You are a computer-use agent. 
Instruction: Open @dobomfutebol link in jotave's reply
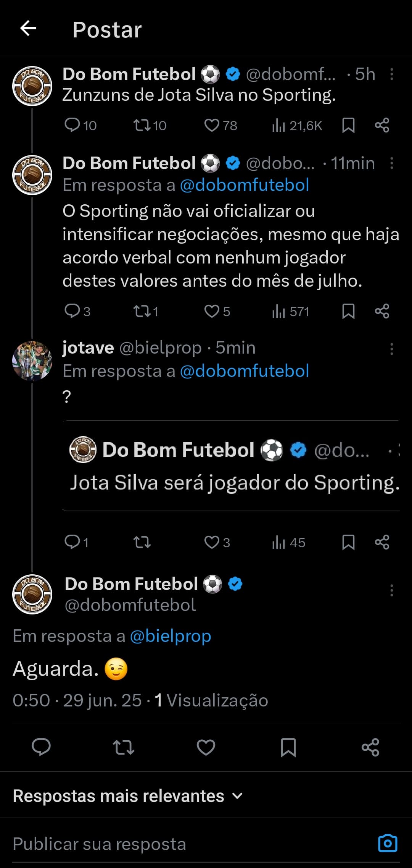[244, 371]
